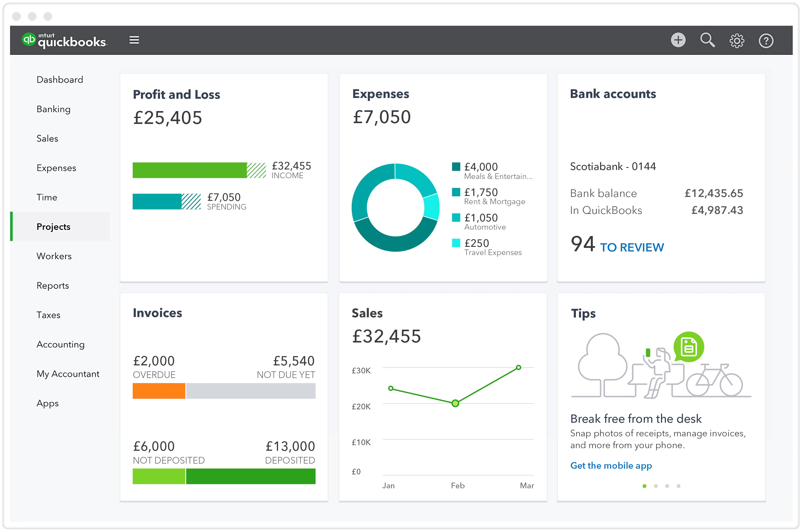Click the Search icon

pos(707,40)
